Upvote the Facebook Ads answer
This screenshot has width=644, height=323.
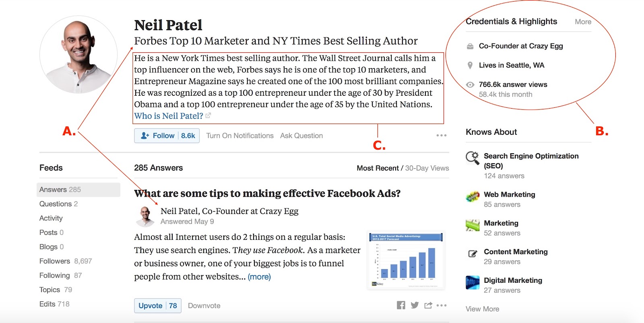coord(158,306)
